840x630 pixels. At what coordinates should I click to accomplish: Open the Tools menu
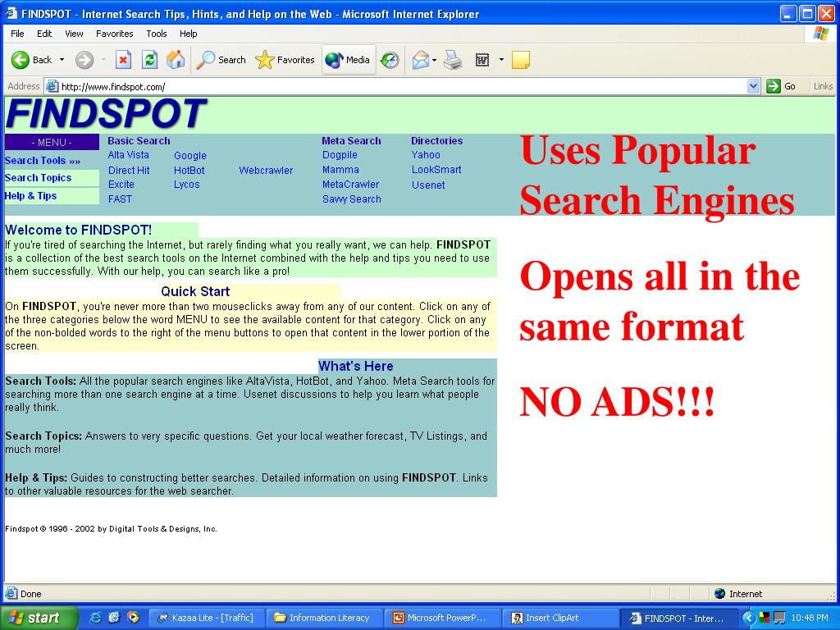(x=157, y=34)
